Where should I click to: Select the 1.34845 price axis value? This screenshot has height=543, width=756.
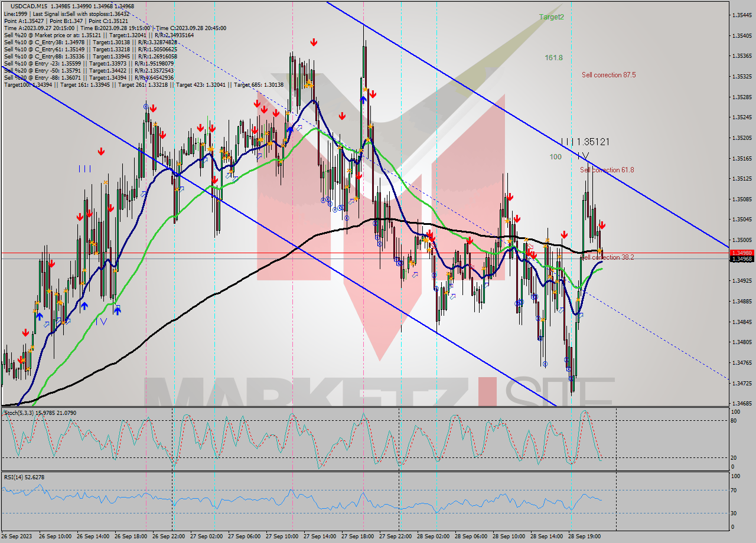tap(742, 322)
